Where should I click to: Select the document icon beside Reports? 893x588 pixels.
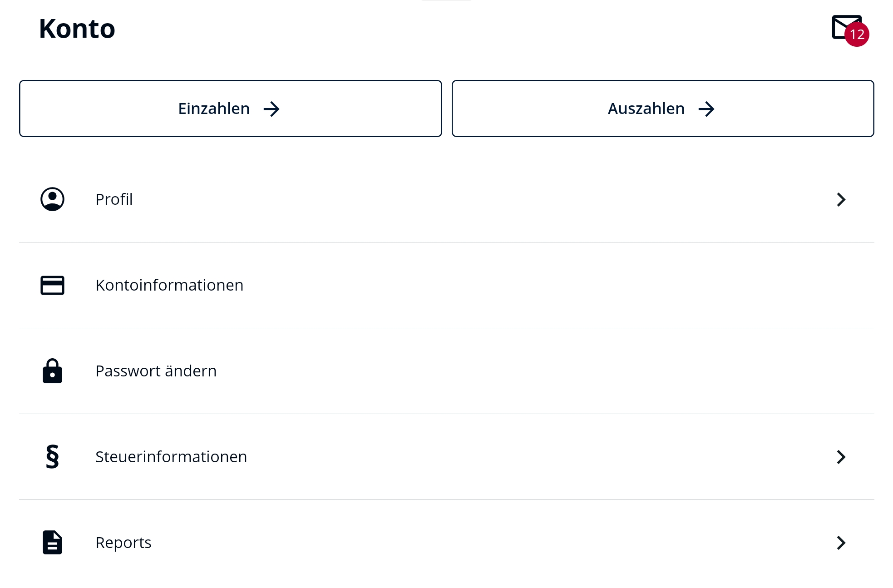tap(52, 543)
